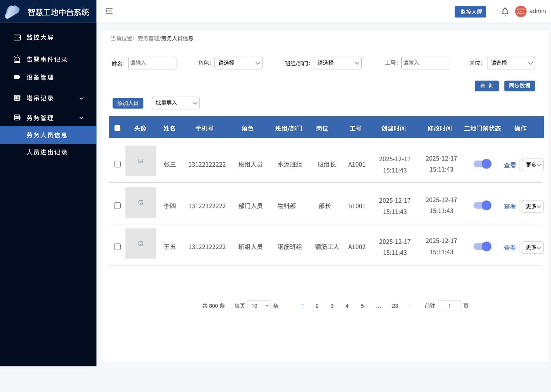The image size is (551, 392).
Task: Click the 劳务管理 sidebar icon
Action: click(17, 118)
